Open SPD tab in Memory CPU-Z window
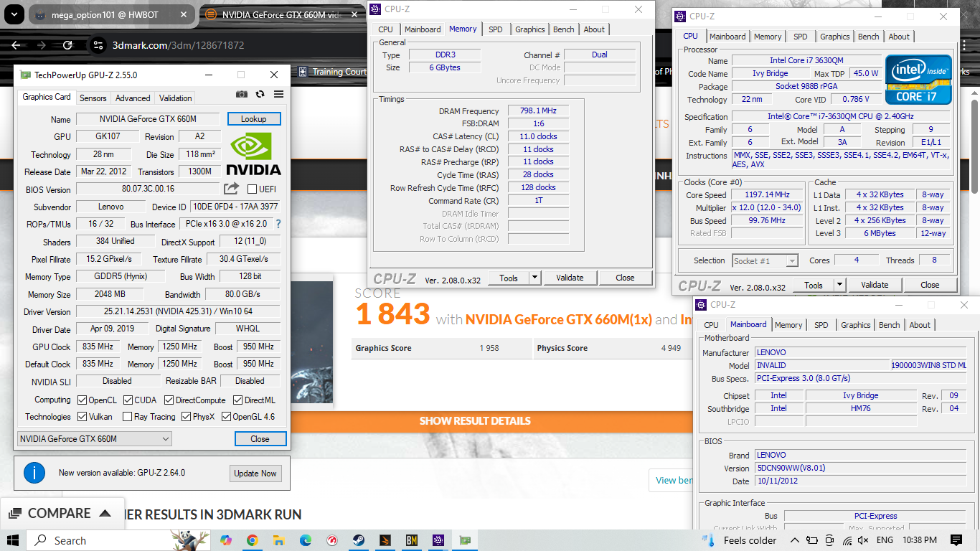This screenshot has width=980, height=551. 496,29
